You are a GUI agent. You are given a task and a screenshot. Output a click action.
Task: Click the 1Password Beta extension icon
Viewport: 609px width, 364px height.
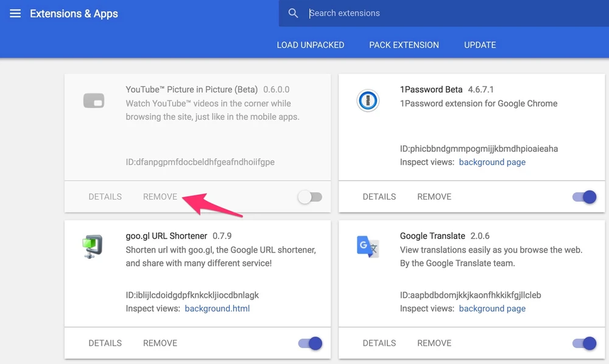coord(368,101)
